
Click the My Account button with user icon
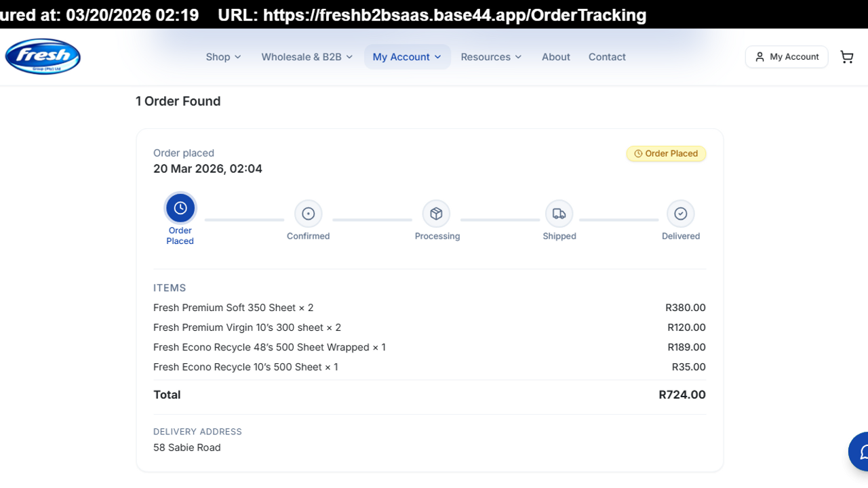pyautogui.click(x=787, y=57)
